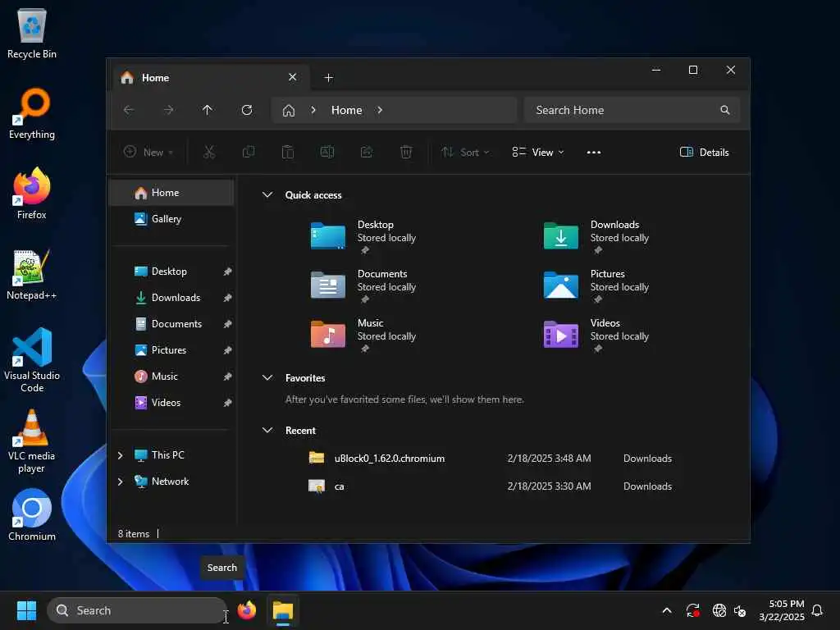This screenshot has width=840, height=630.
Task: Select Home in navigation pane
Action: [x=171, y=192]
